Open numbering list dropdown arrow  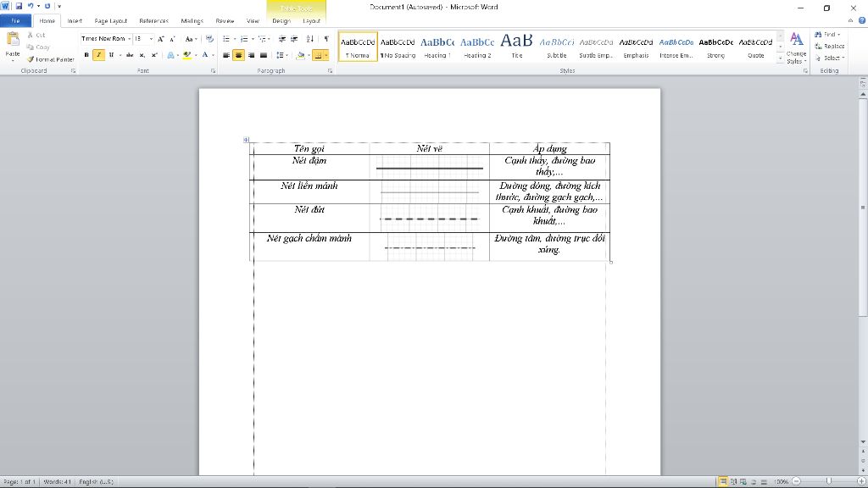click(253, 39)
